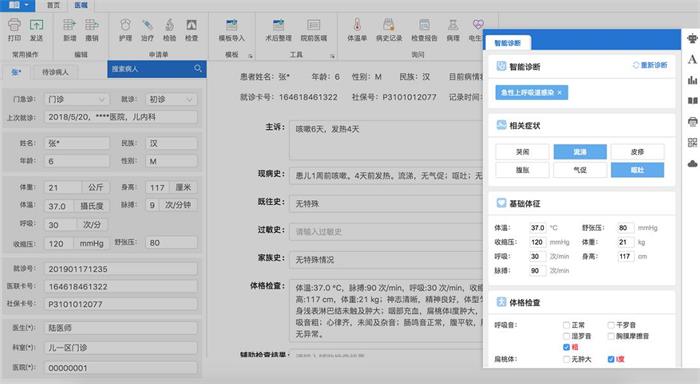Image resolution: width=700 pixels, height=384 pixels.
Task: Check the 无肿大 tonsil checkbox
Action: [x=567, y=359]
